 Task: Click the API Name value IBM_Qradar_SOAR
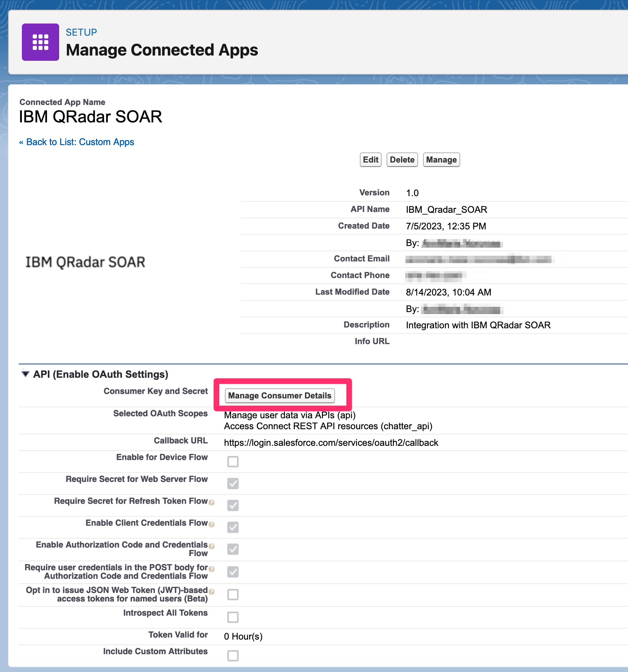(x=446, y=210)
